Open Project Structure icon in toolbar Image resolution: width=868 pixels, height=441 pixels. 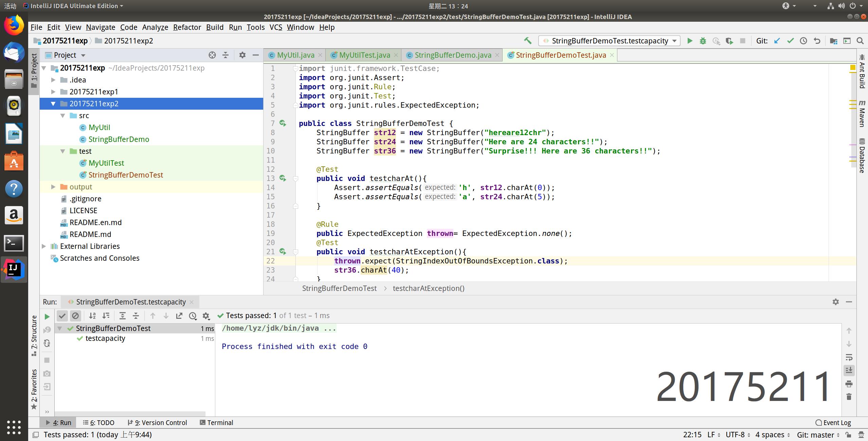click(x=833, y=41)
